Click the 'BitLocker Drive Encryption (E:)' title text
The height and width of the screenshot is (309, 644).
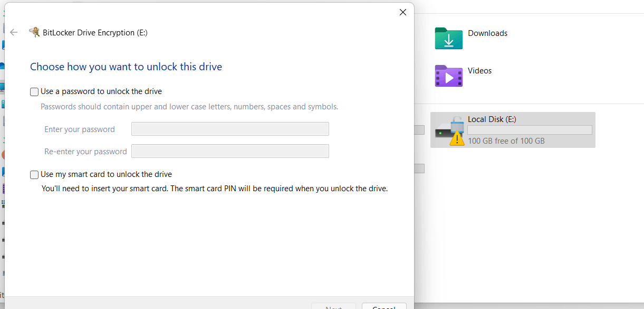[95, 33]
